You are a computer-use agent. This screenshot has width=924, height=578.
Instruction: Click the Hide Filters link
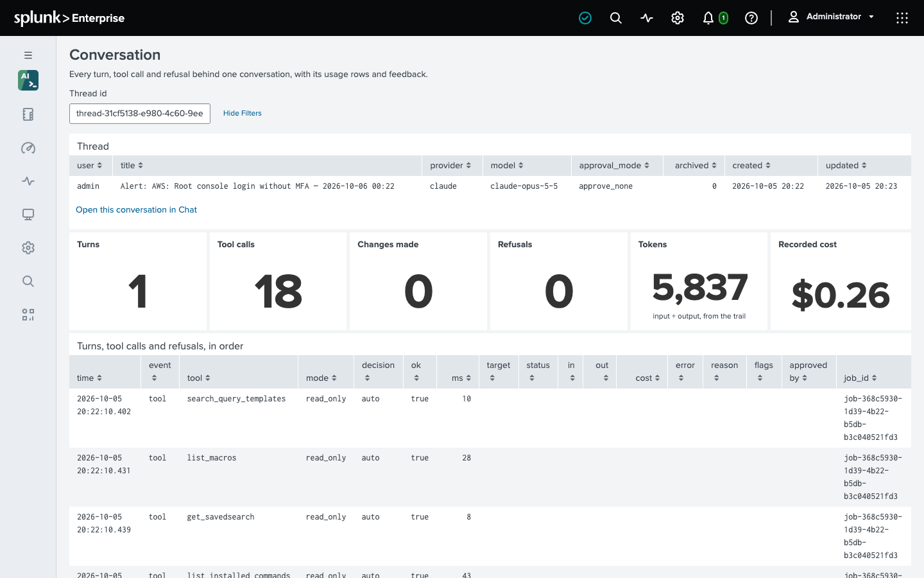[243, 113]
